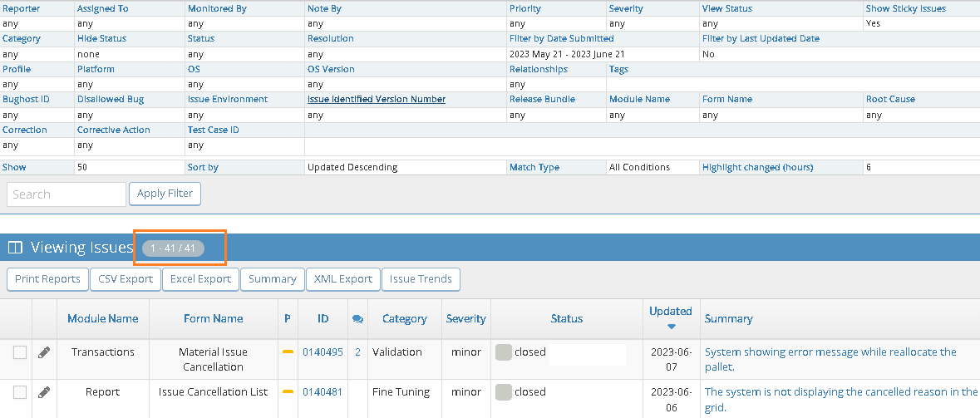
Task: Open summary about cancelled reason not displaying
Action: tap(841, 399)
